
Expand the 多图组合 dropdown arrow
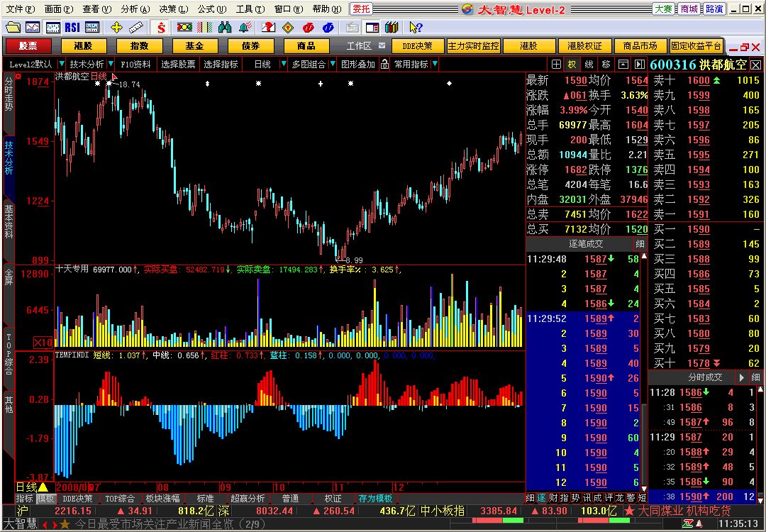pos(333,64)
